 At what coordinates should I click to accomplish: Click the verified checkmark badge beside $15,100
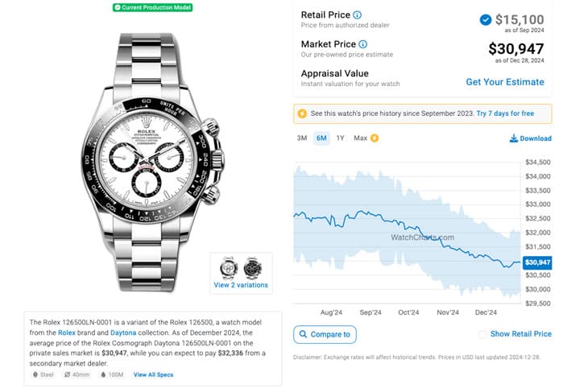point(485,19)
